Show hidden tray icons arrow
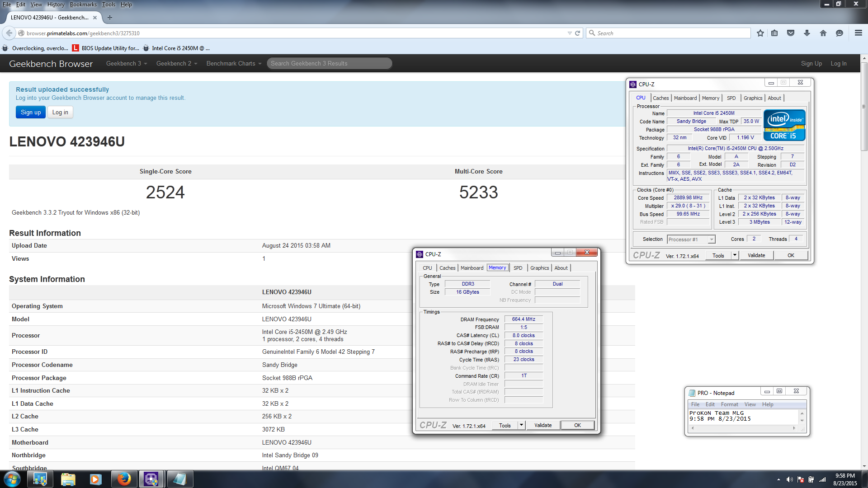Screen dimensions: 868x488 pyautogui.click(x=778, y=479)
